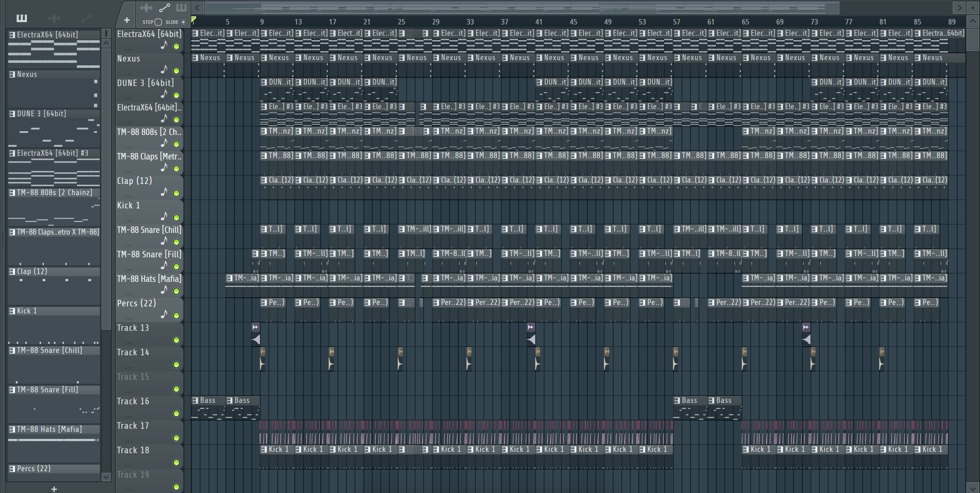Show audio clips in the picker panel
This screenshot has width=980, height=493.
tap(54, 18)
